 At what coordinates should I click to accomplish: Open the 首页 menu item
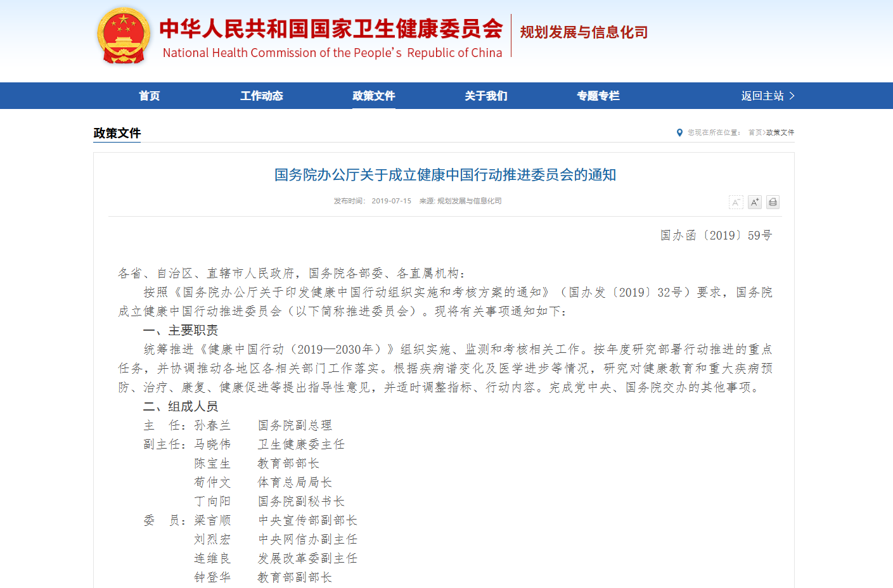tap(149, 96)
